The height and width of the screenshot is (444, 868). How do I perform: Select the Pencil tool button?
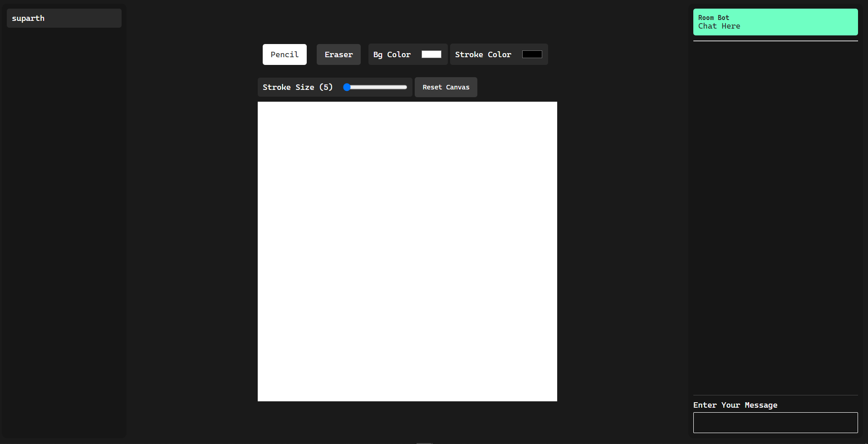284,54
